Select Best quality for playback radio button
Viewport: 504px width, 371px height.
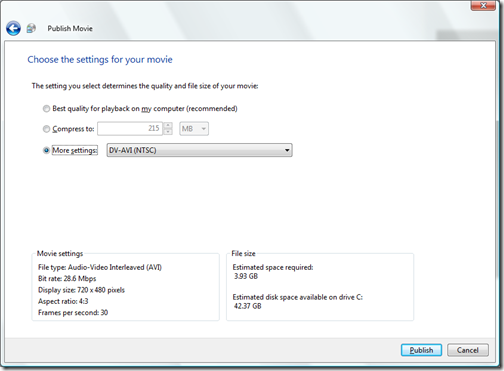pyautogui.click(x=46, y=109)
